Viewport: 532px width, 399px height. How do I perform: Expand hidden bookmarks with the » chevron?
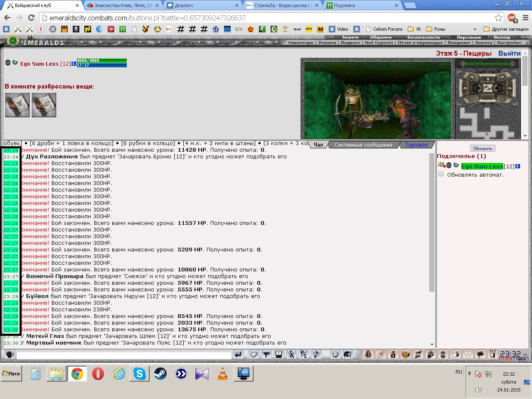coord(475,29)
